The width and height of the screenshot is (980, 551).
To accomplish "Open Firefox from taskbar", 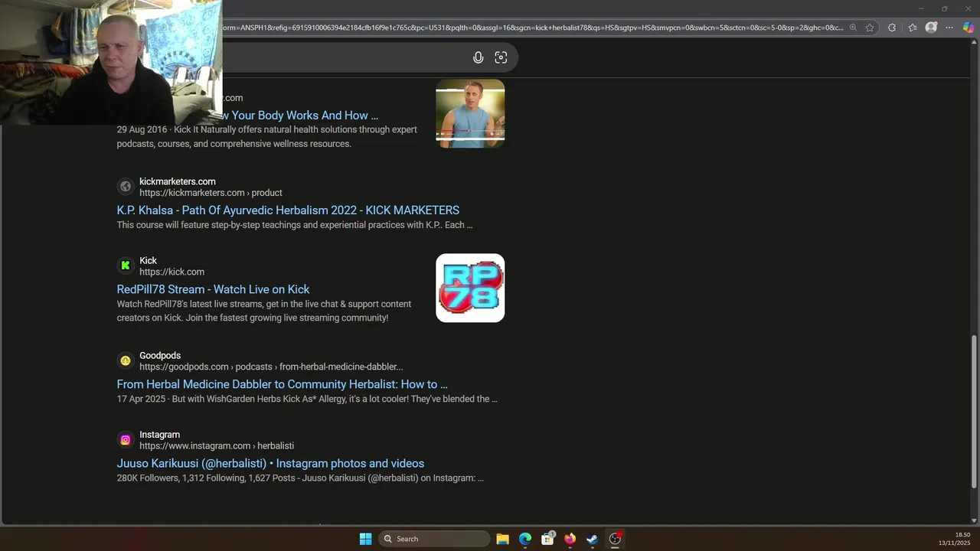I will tap(570, 539).
